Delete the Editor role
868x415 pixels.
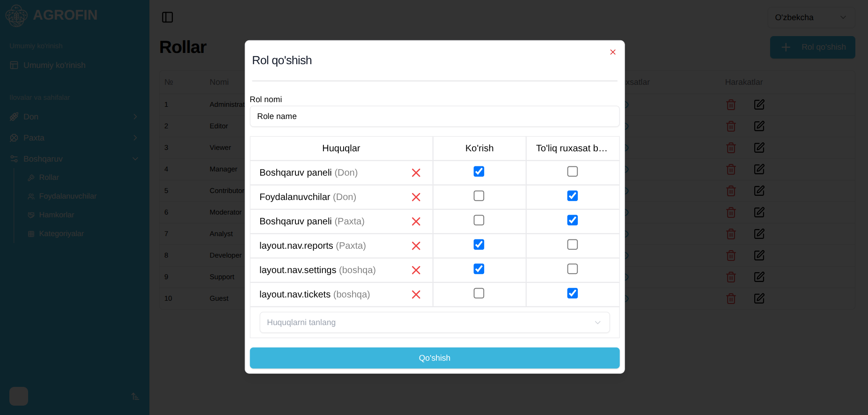[731, 126]
